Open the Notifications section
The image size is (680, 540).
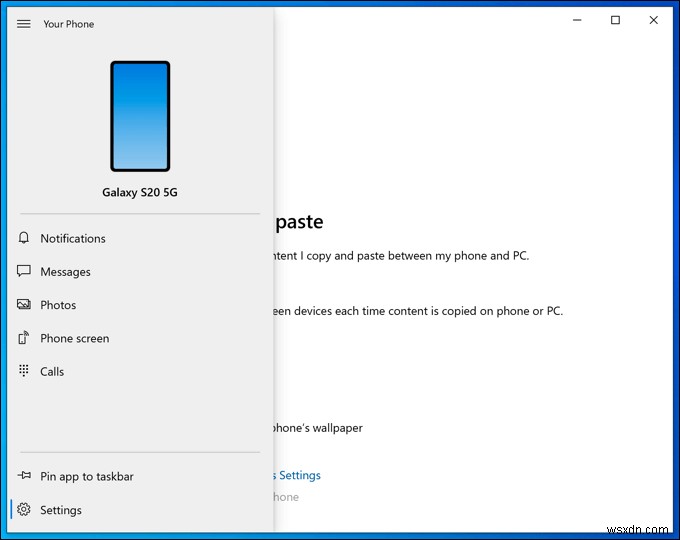point(140,238)
